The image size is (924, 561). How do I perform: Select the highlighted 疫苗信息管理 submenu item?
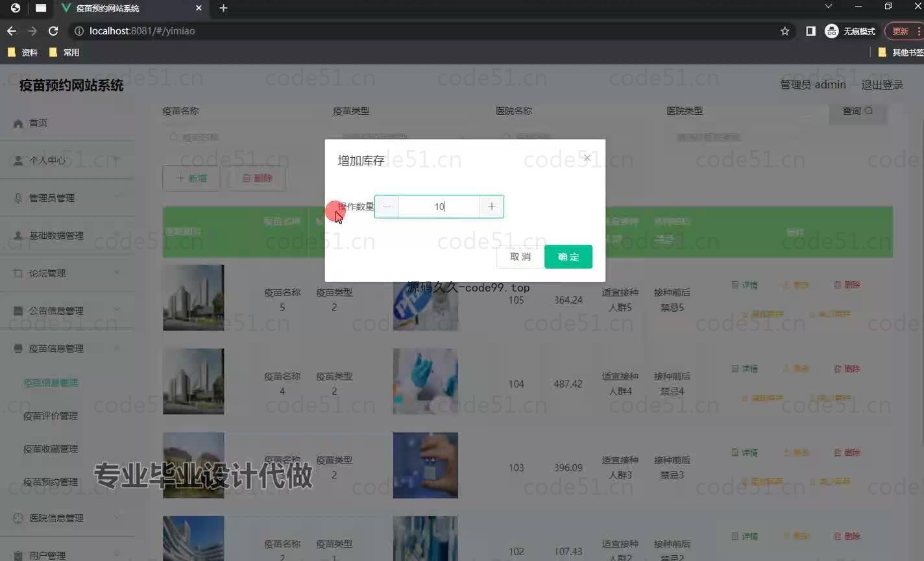(x=51, y=382)
